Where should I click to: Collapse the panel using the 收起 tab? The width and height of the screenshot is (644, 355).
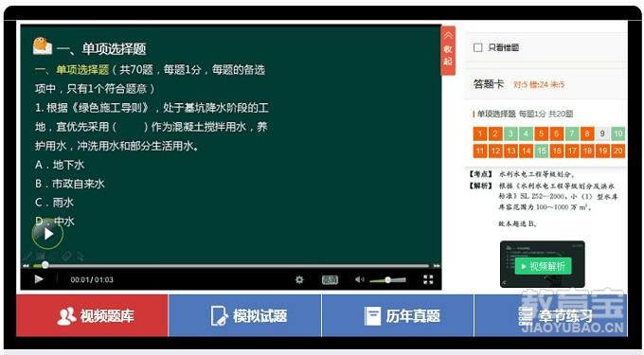448,51
